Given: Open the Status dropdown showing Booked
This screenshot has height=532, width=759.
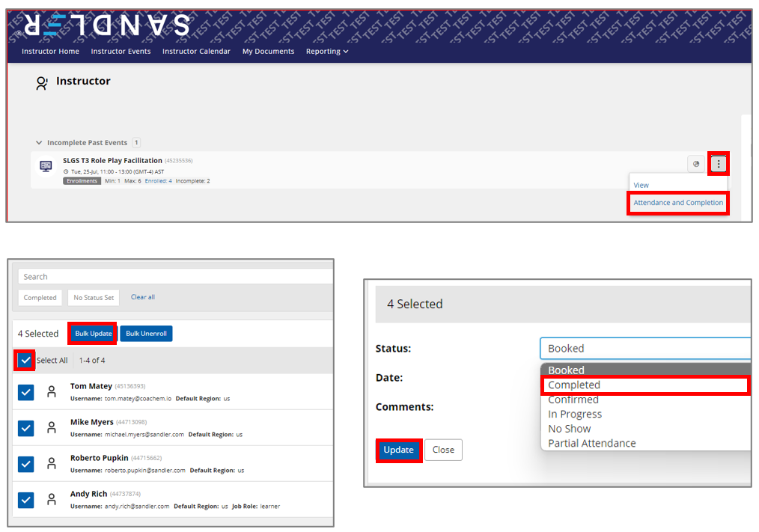Looking at the screenshot, I should (x=645, y=348).
